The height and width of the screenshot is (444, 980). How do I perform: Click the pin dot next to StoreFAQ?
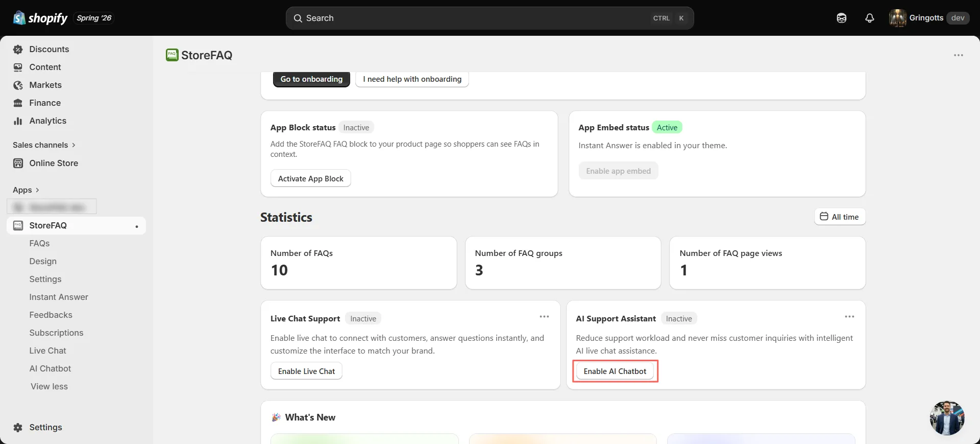pos(137,226)
